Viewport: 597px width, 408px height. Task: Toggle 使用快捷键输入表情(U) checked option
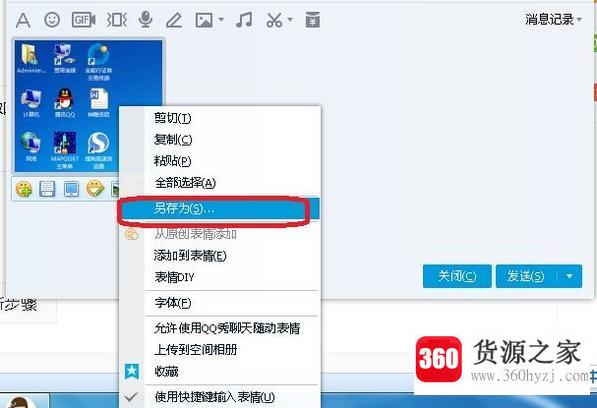click(x=219, y=397)
